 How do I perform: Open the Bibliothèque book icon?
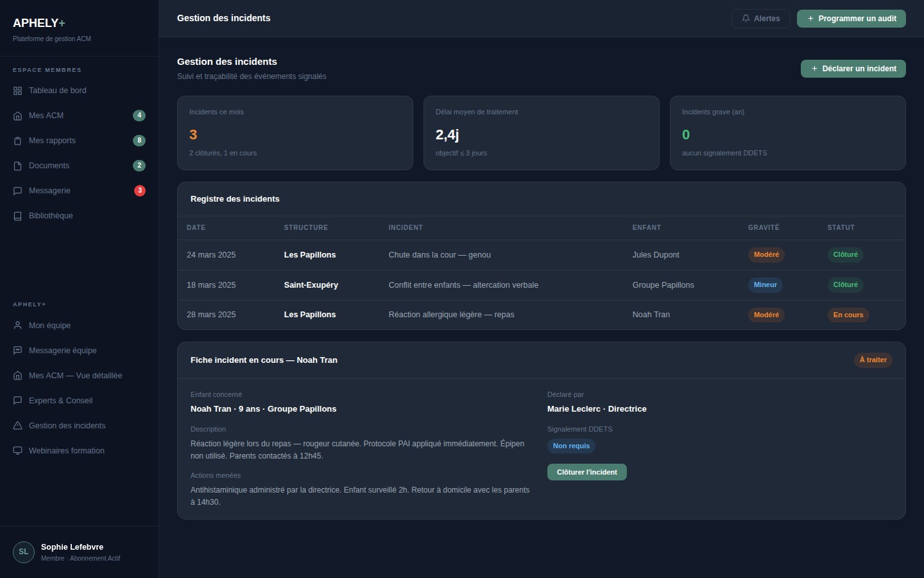coord(17,216)
